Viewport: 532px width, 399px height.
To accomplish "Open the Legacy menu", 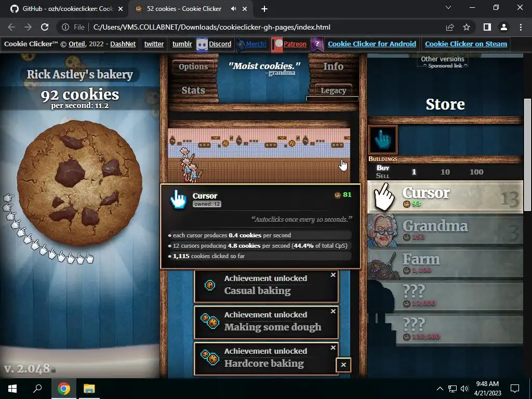I will 333,90.
